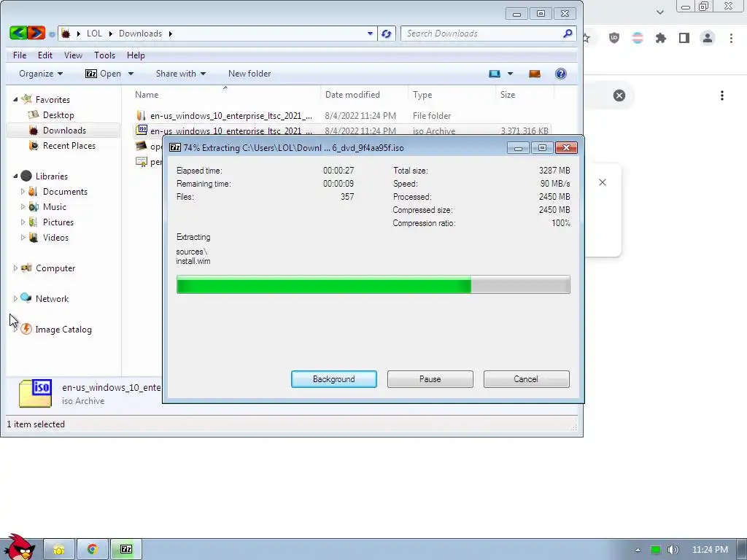The height and width of the screenshot is (560, 747).
Task: Expand the Music library
Action: pos(23,206)
